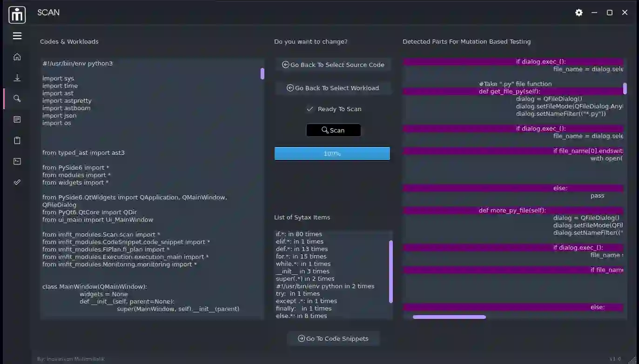Start the scan with the Scan button
Image resolution: width=639 pixels, height=364 pixels.
point(333,130)
